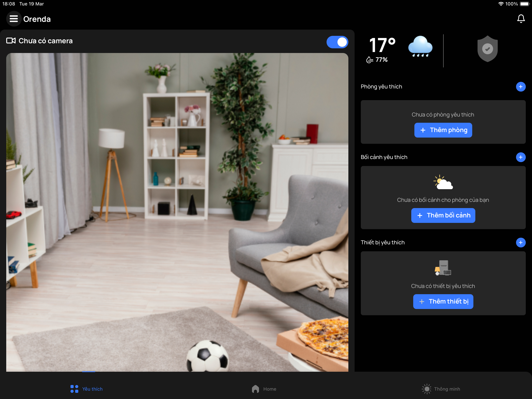This screenshot has height=399, width=532.
Task: Switch to the Thông minh tab
Action: (x=441, y=389)
